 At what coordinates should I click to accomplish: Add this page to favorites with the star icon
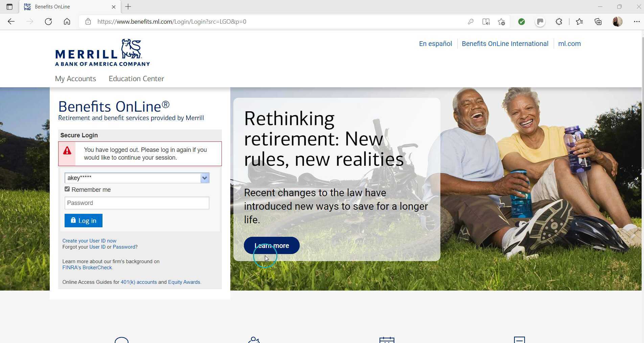502,21
